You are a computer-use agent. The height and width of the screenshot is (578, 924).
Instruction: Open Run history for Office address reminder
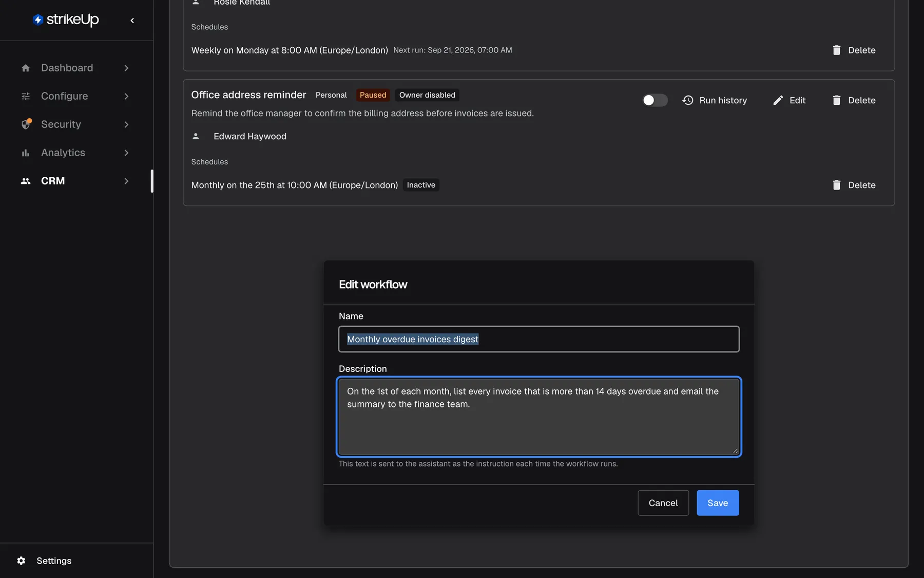[715, 100]
